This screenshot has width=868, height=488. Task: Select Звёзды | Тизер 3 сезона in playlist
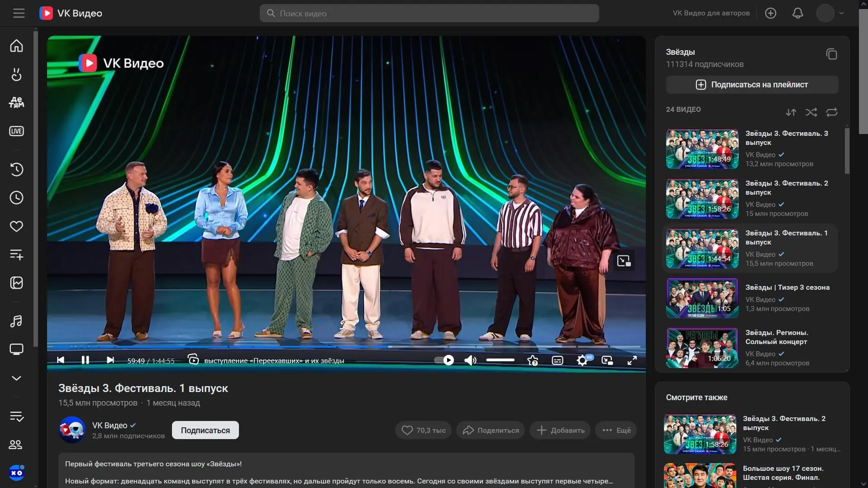(750, 298)
